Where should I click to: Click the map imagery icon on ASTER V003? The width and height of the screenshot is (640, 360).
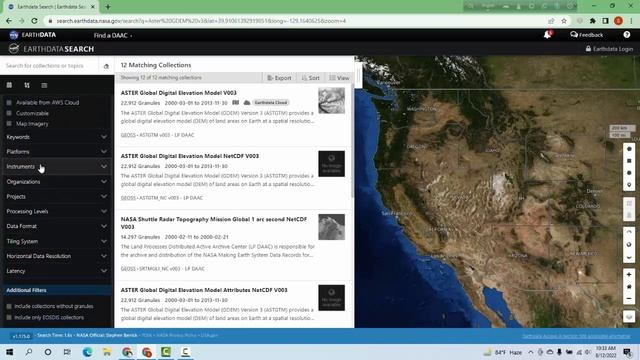236,103
